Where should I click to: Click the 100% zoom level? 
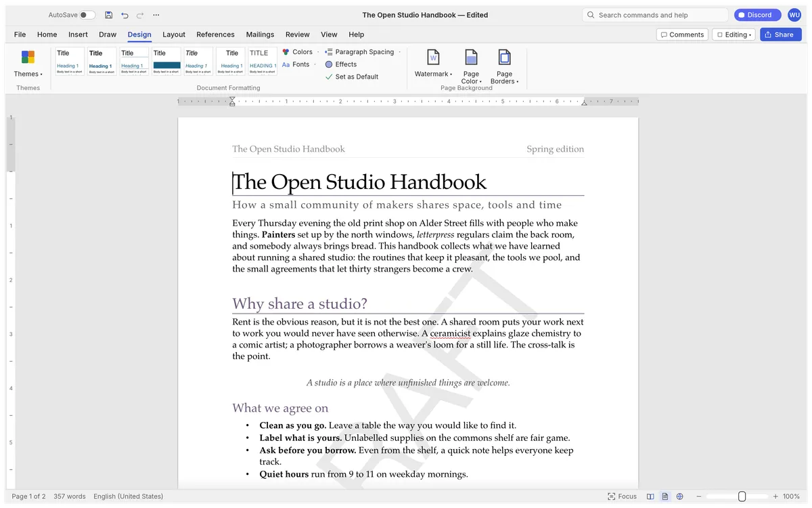791,496
